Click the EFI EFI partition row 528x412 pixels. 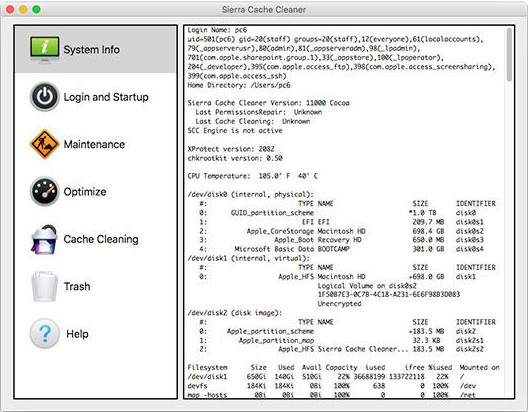coord(341,222)
